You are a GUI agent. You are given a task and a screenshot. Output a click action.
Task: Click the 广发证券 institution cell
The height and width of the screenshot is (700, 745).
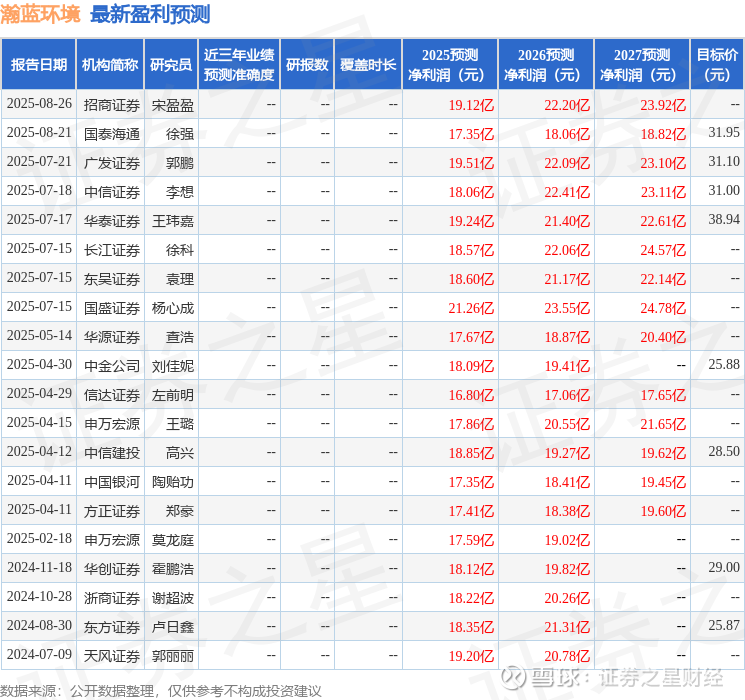tap(112, 163)
